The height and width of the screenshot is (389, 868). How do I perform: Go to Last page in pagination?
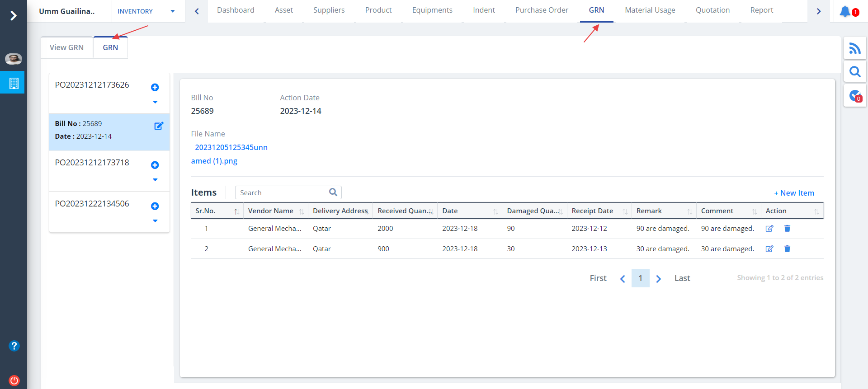tap(682, 278)
